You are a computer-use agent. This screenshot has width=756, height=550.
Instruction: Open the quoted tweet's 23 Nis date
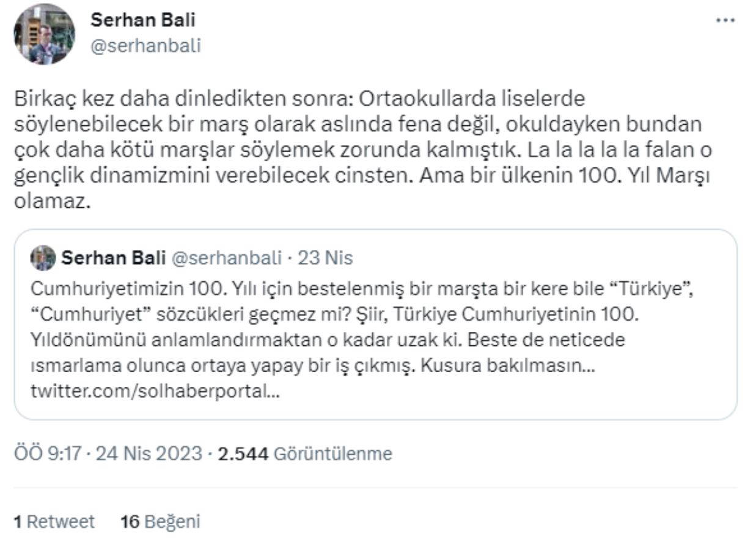point(325,258)
